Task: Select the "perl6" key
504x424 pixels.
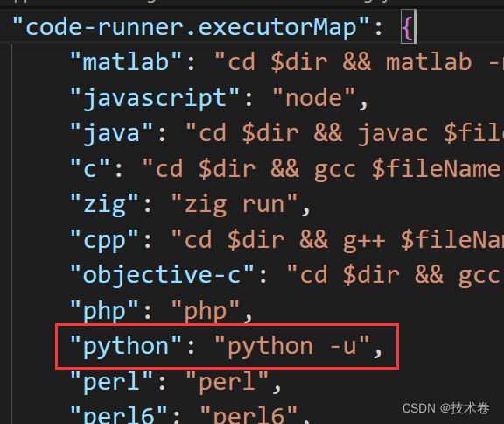Action: 118,414
